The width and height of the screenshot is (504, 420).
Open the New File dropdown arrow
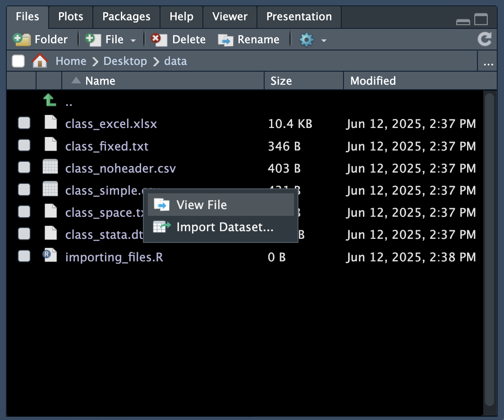[x=133, y=41]
